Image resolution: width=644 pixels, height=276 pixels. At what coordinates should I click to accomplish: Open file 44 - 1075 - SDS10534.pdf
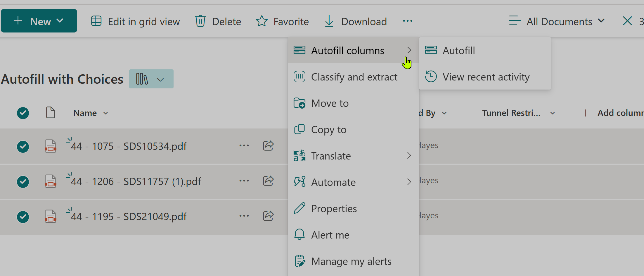point(129,146)
